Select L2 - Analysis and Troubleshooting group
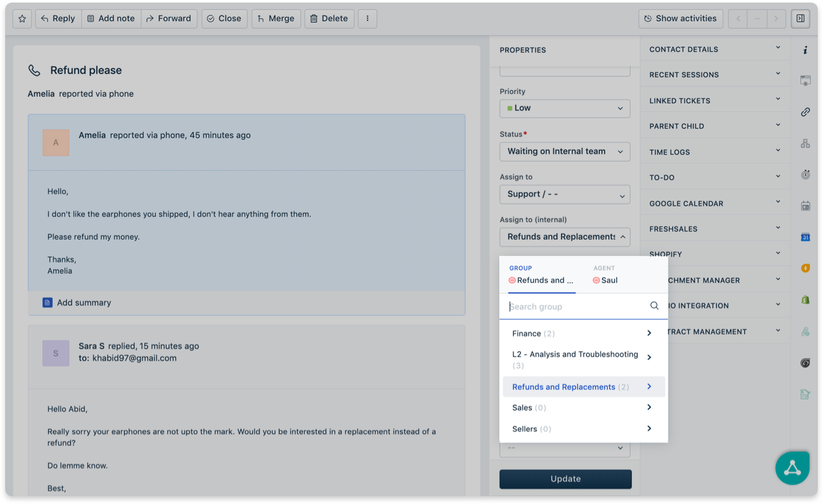The width and height of the screenshot is (823, 504). (584, 360)
